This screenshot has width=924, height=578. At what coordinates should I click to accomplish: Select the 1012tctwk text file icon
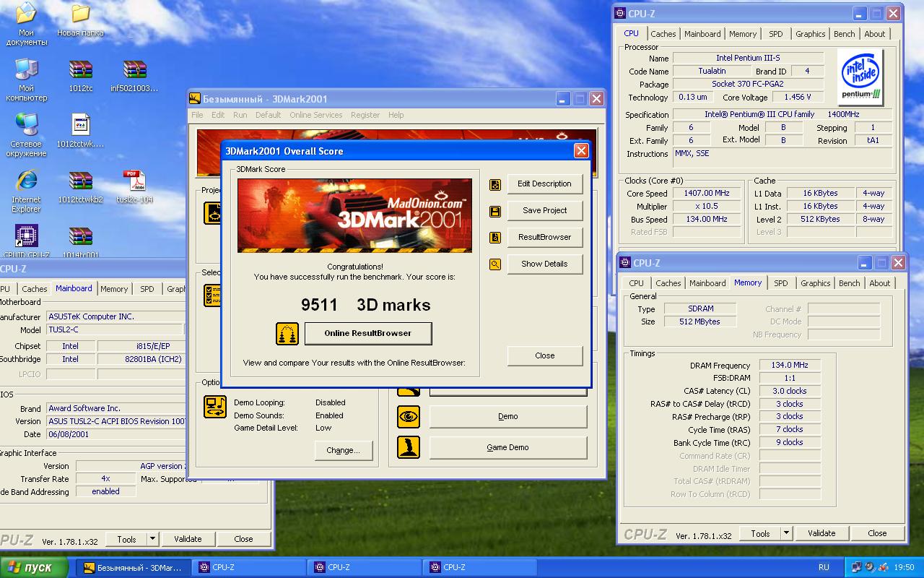tap(81, 131)
